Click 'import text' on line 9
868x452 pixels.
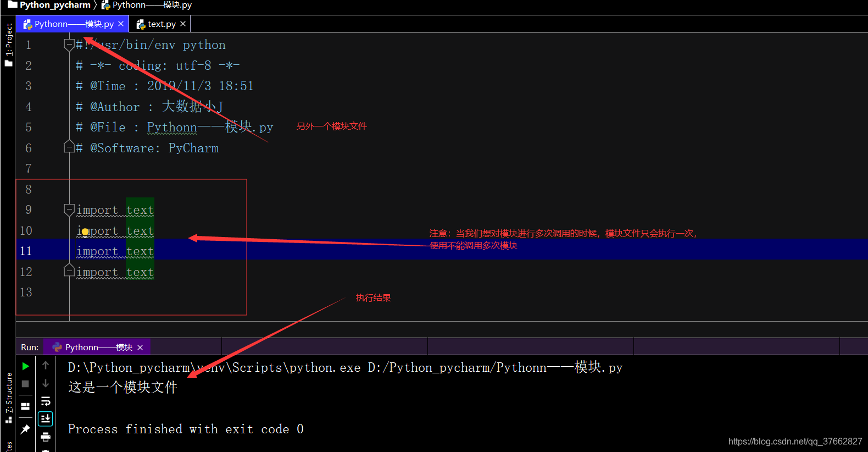click(115, 210)
